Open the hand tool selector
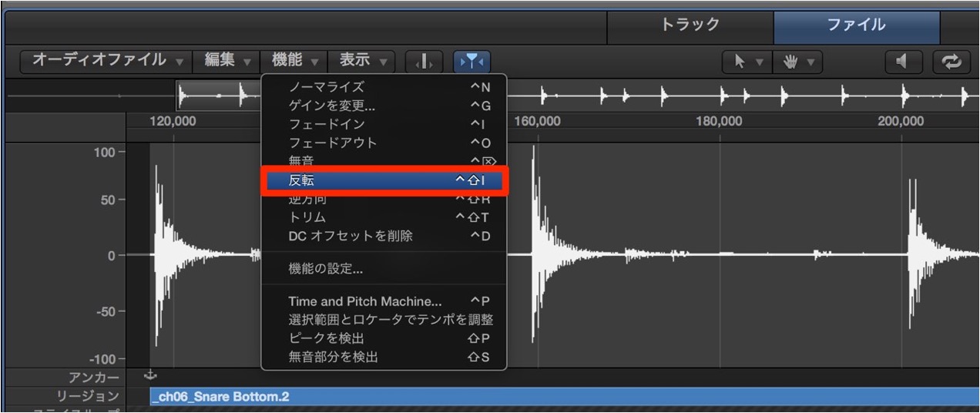This screenshot has height=413, width=980. point(797,62)
